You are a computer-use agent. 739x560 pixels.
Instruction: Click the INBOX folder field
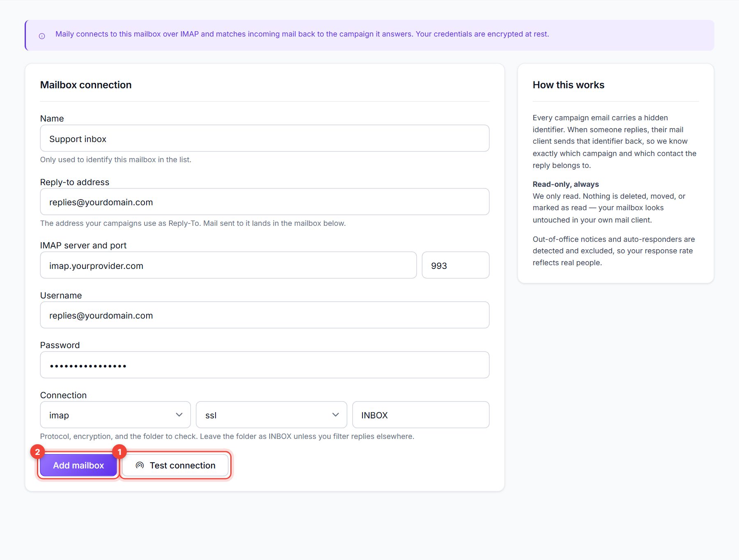coord(421,415)
